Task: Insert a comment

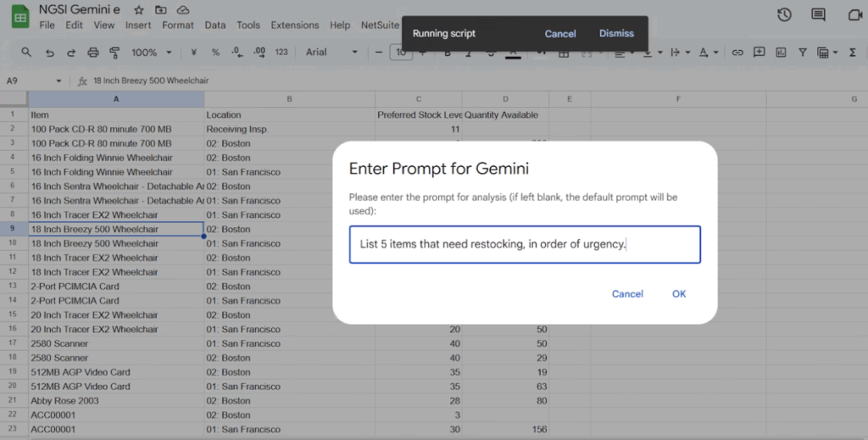Action: 759,52
